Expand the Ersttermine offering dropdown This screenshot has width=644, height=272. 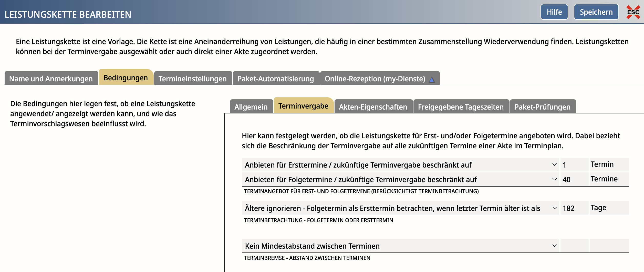click(x=400, y=165)
